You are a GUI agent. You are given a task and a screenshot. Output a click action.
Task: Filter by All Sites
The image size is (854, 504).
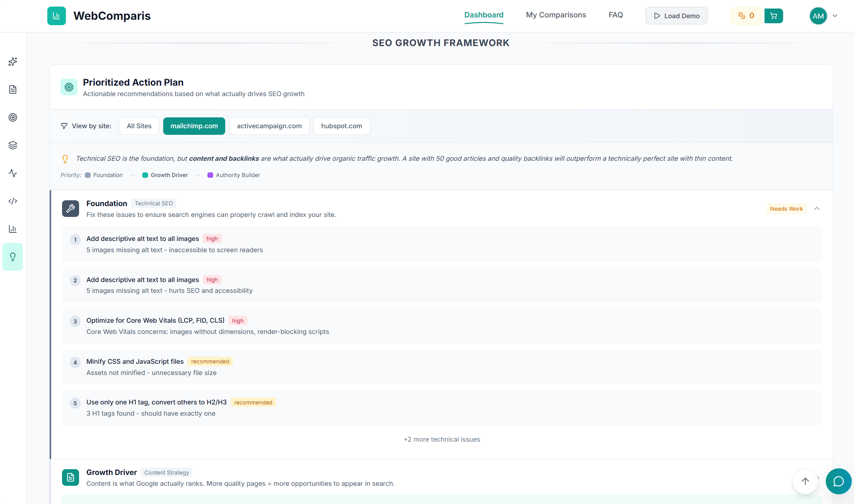pyautogui.click(x=139, y=126)
